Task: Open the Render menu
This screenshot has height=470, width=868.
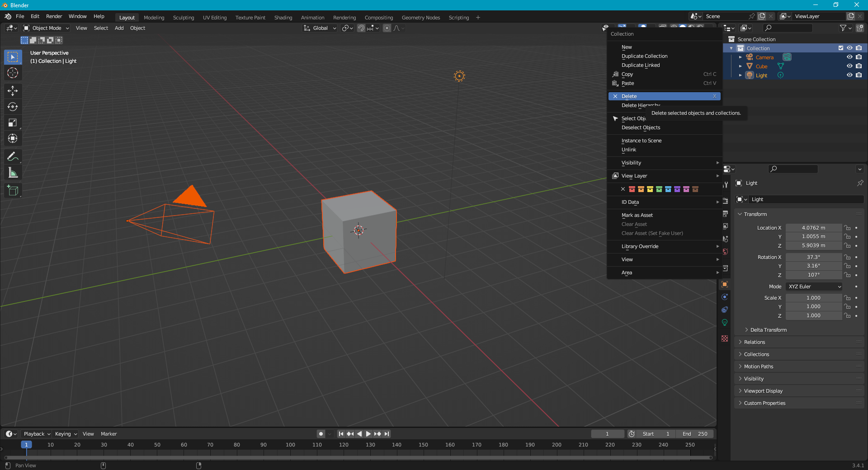Action: point(54,16)
